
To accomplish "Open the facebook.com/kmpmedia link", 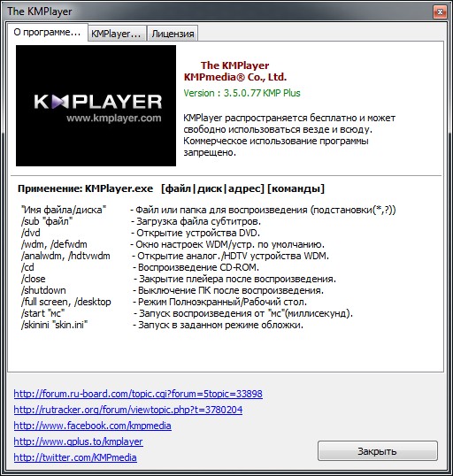I will pos(92,426).
